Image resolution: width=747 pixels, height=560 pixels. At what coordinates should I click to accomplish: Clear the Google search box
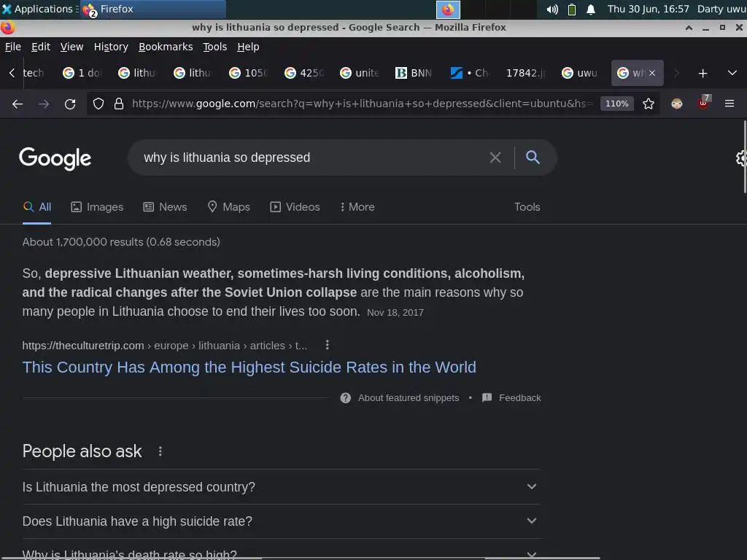click(495, 157)
